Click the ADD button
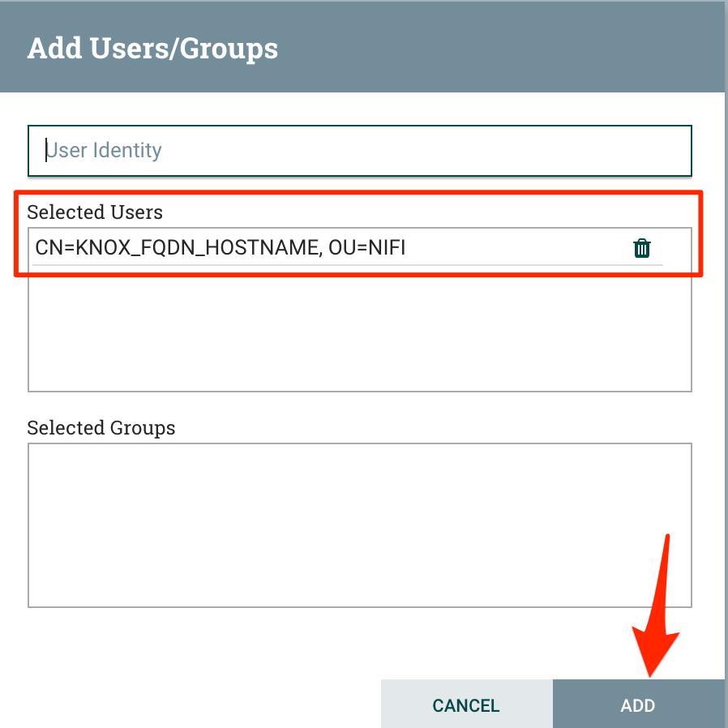Viewport: 728px width, 728px height. tap(638, 704)
